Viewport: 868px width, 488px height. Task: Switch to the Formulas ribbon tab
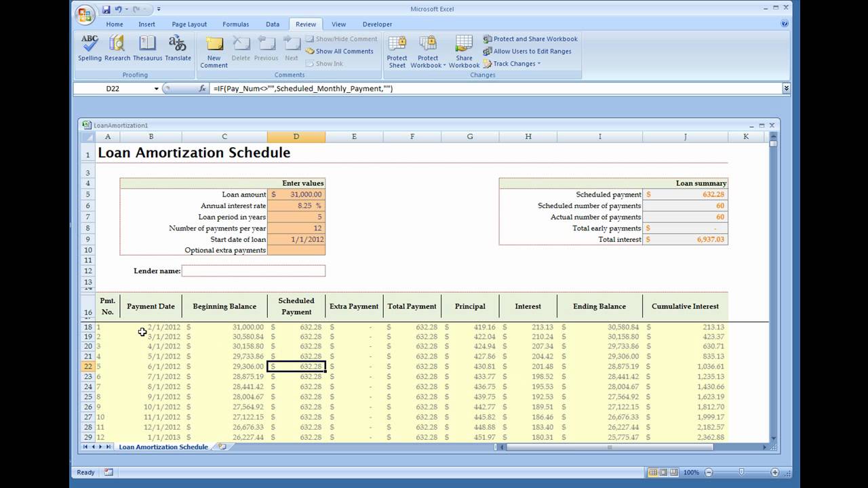[x=235, y=24]
